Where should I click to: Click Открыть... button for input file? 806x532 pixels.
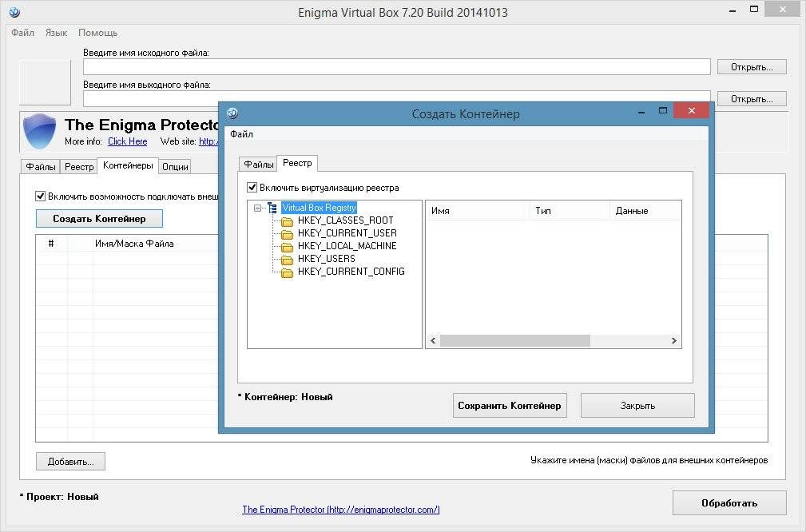coord(752,67)
